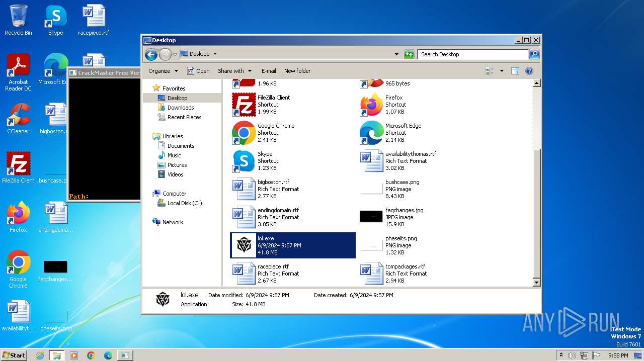Open Internet Explorer from the taskbar

coord(40,355)
